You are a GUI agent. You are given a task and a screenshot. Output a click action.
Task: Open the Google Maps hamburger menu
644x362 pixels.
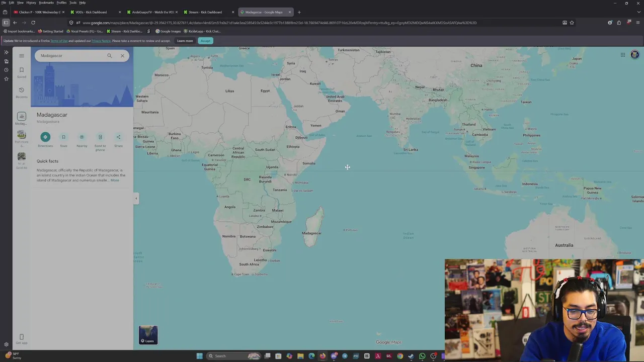tap(21, 56)
